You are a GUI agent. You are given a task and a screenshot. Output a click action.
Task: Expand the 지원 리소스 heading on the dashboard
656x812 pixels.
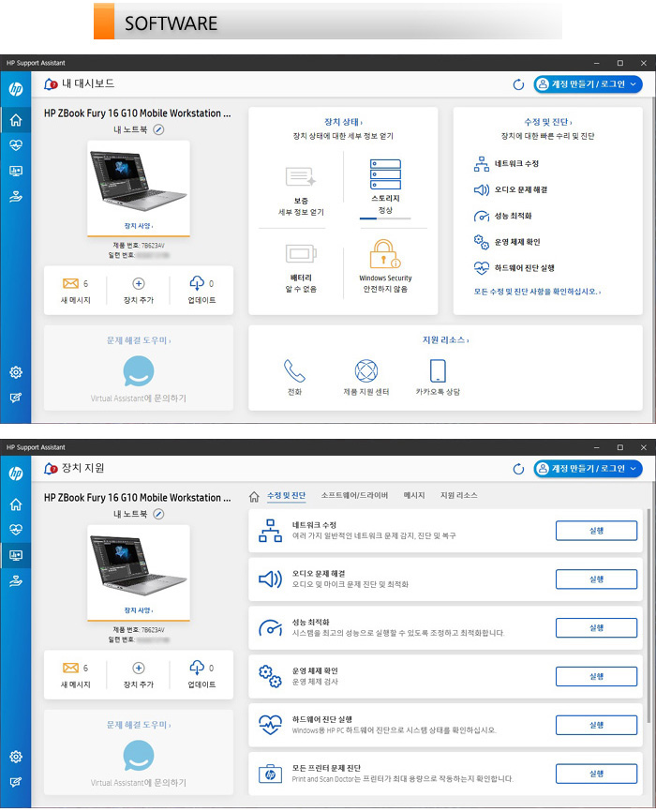[x=445, y=339]
